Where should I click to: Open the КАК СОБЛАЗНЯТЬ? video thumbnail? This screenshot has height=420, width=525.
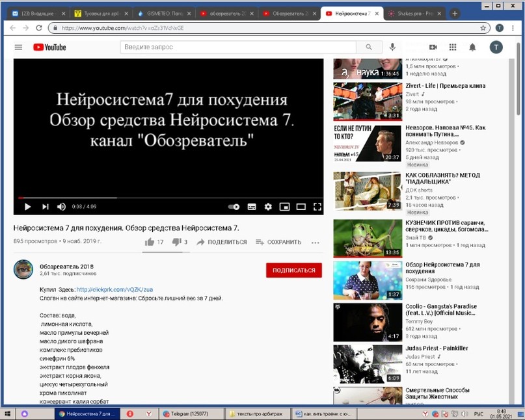point(368,191)
